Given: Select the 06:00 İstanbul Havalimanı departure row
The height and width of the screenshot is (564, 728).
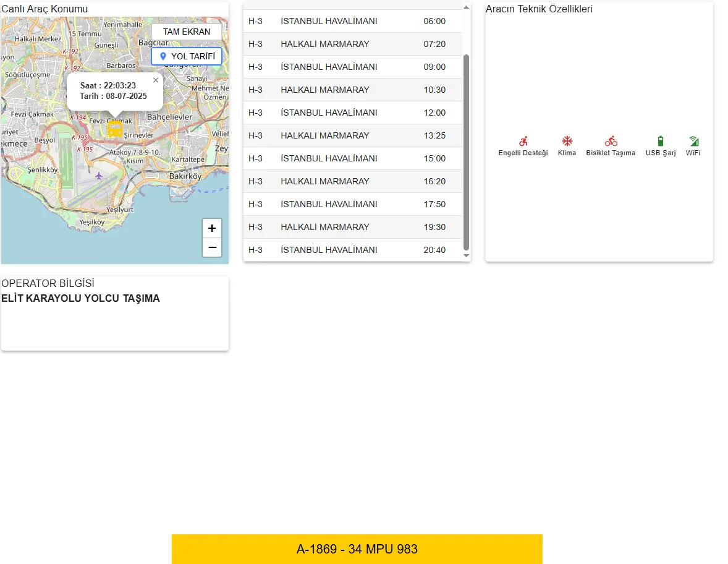Looking at the screenshot, I should [x=352, y=21].
